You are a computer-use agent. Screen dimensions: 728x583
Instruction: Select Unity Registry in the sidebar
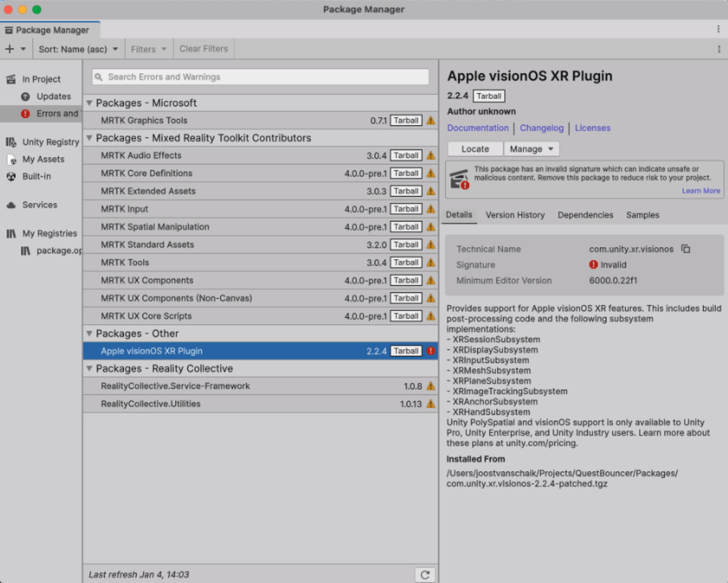50,142
